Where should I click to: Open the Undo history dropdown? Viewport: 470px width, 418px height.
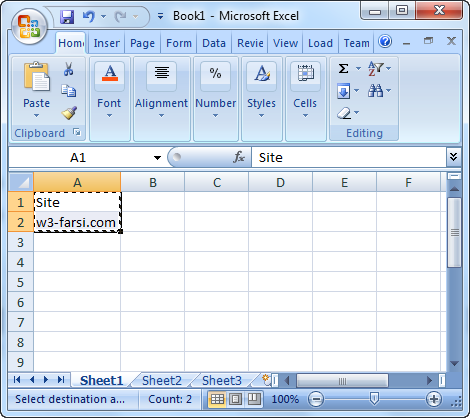click(x=103, y=16)
